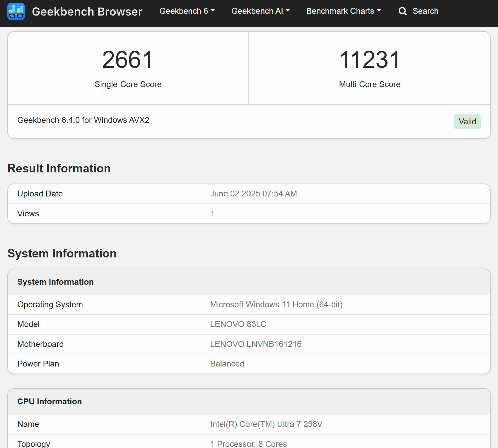Click the motherboard value LENOVO LNVNB161216
This screenshot has width=498, height=448.
(x=255, y=344)
